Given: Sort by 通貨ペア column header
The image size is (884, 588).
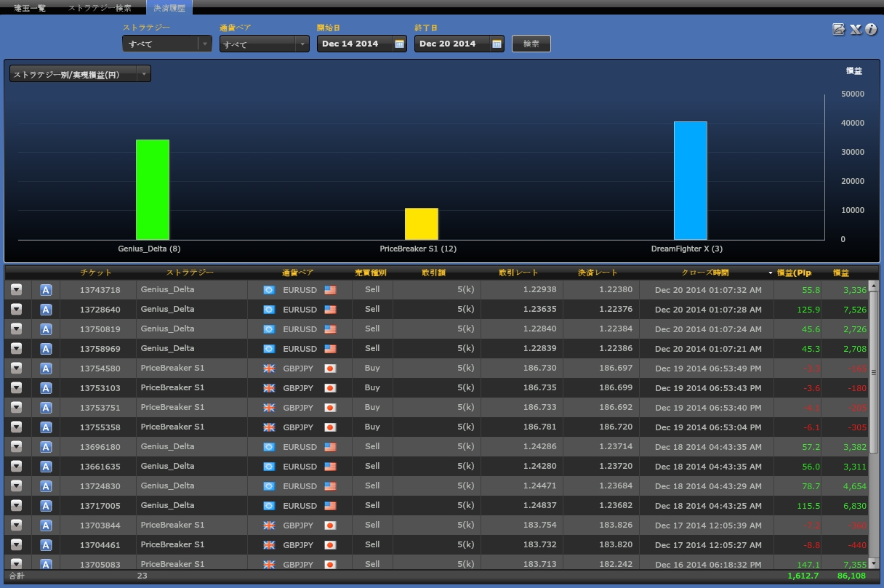Looking at the screenshot, I should 298,273.
